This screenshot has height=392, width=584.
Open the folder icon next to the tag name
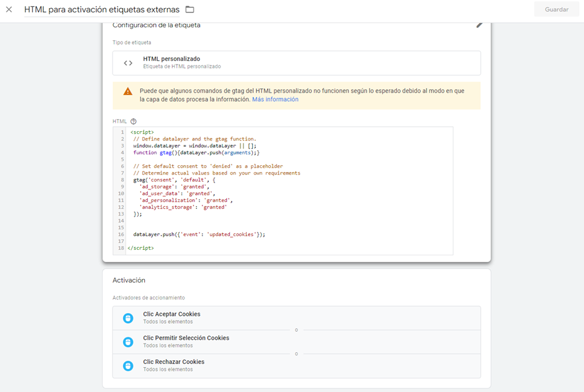click(x=190, y=9)
